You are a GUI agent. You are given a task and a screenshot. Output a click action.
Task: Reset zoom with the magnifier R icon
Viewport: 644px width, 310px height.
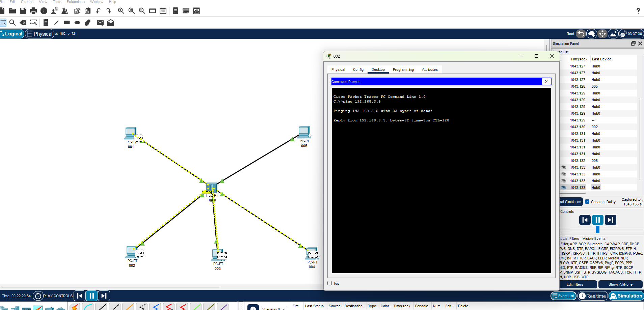pyautogui.click(x=132, y=11)
